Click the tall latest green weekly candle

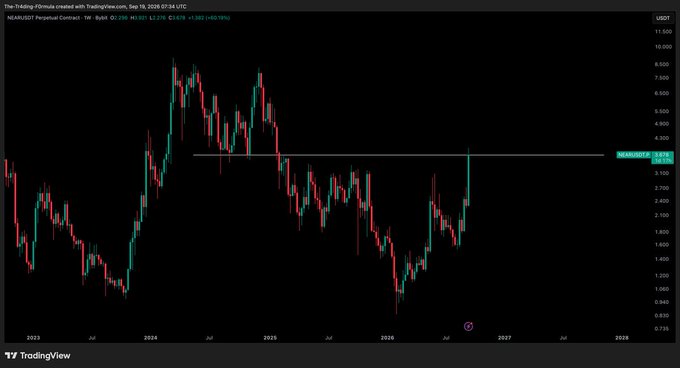tap(468, 178)
